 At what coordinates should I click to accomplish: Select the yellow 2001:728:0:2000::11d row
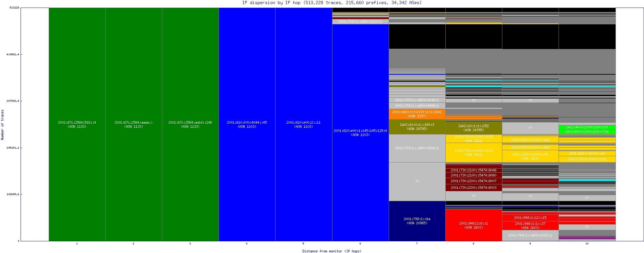pos(587,159)
